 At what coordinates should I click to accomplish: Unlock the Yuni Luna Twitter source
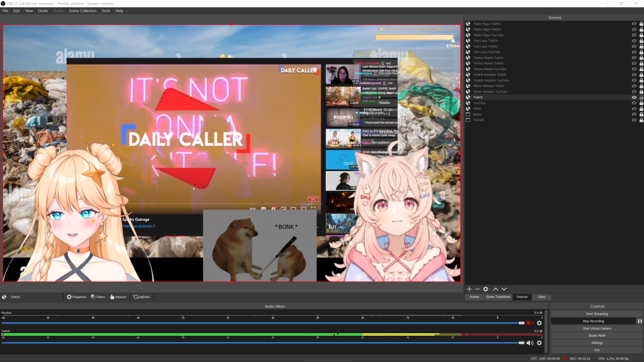pyautogui.click(x=641, y=46)
